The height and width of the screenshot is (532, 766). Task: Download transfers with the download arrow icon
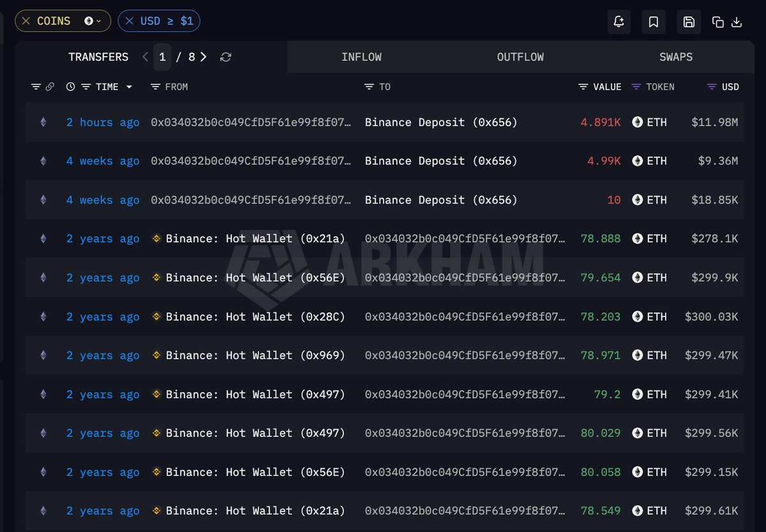pyautogui.click(x=737, y=22)
